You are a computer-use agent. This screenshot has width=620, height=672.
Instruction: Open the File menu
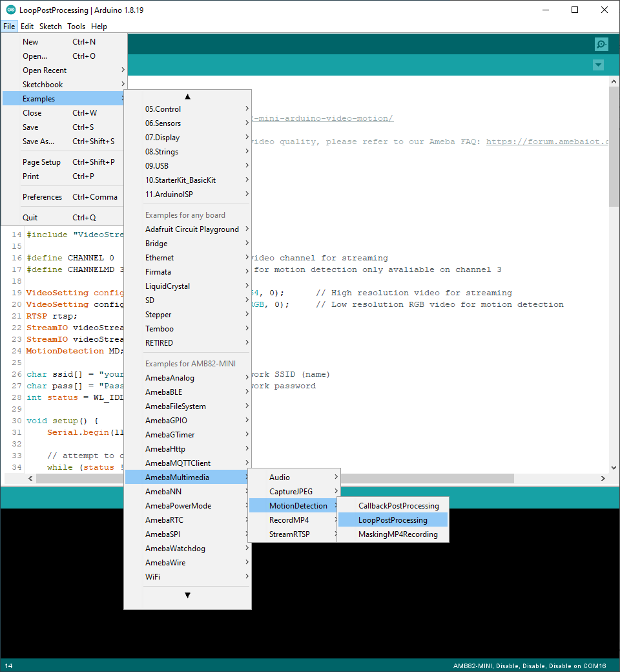click(9, 26)
